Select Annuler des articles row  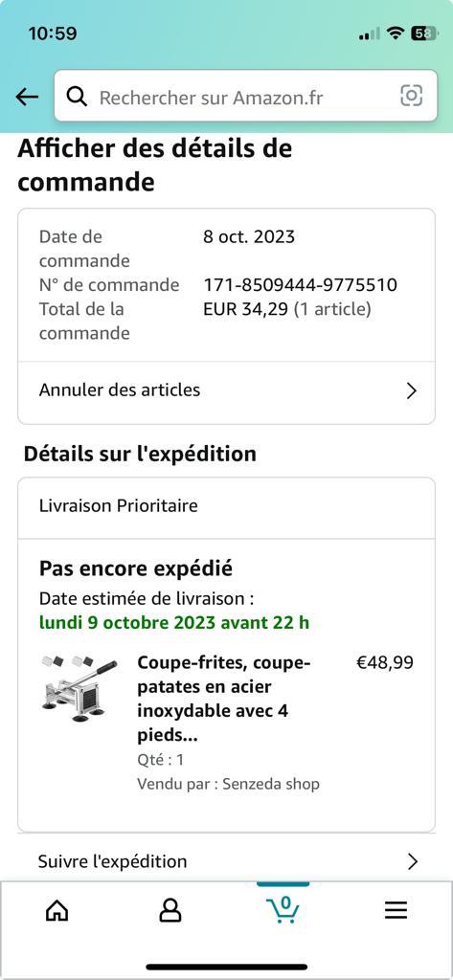pos(226,391)
